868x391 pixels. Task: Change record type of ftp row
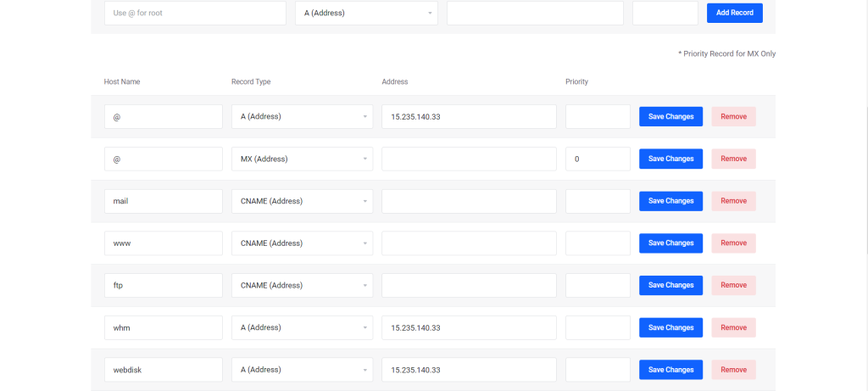point(303,285)
